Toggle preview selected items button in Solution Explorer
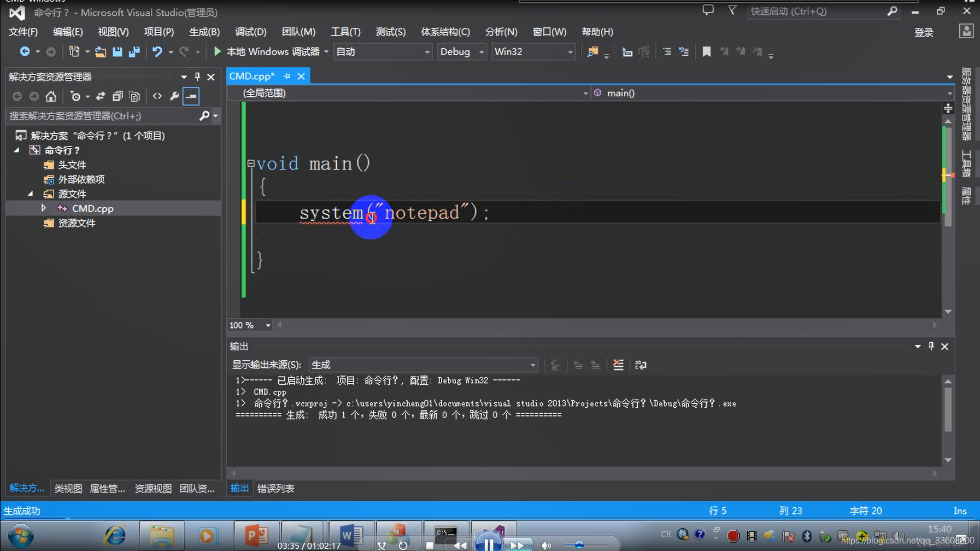 point(191,96)
